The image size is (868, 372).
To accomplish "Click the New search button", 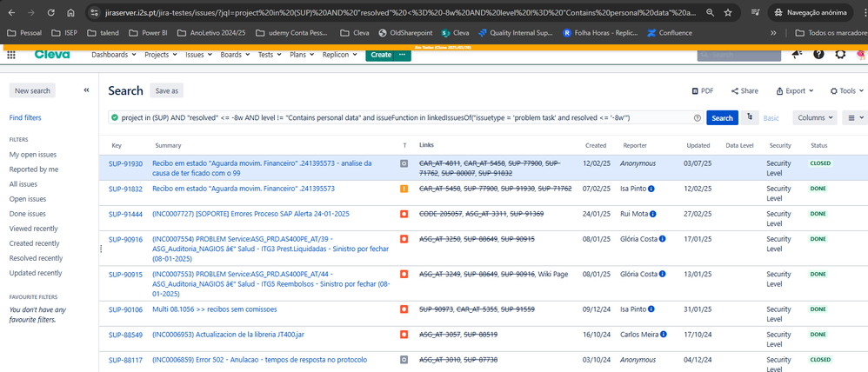I will pyautogui.click(x=32, y=90).
